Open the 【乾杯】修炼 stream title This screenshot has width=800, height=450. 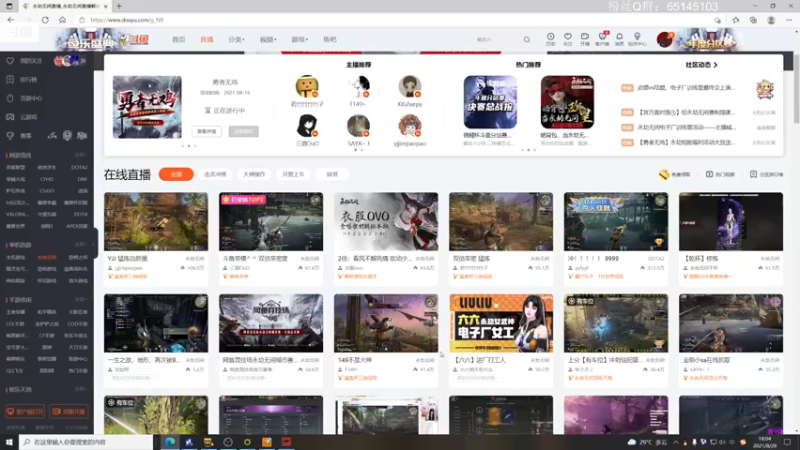coord(701,259)
